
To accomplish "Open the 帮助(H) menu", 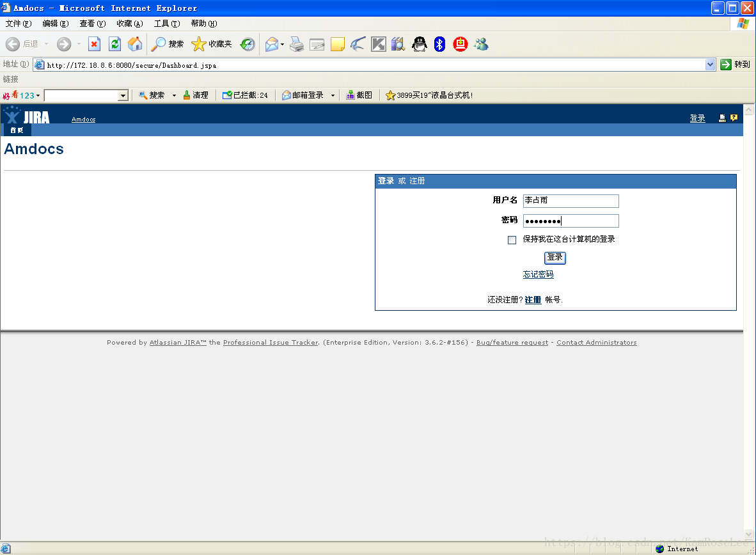I will coord(204,24).
